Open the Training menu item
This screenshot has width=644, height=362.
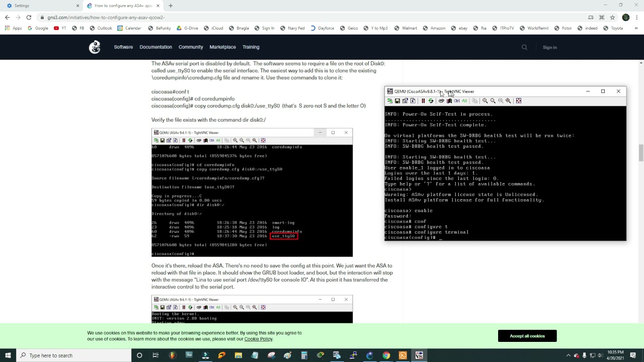pos(251,47)
